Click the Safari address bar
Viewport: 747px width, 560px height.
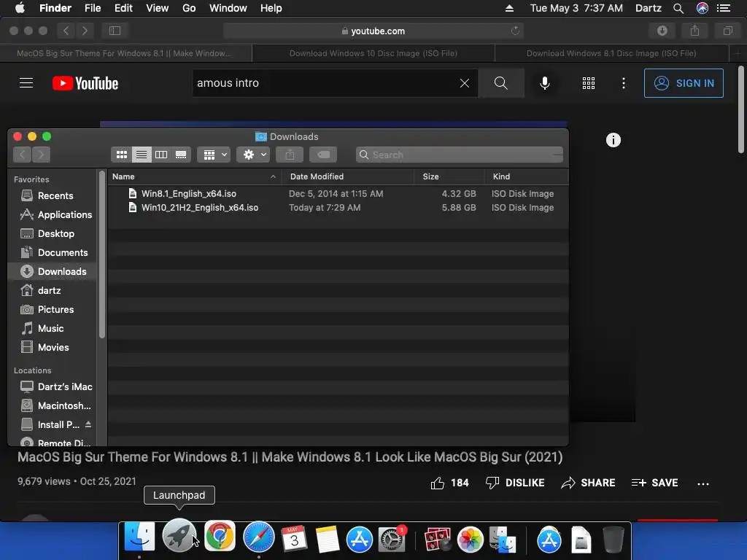point(373,31)
